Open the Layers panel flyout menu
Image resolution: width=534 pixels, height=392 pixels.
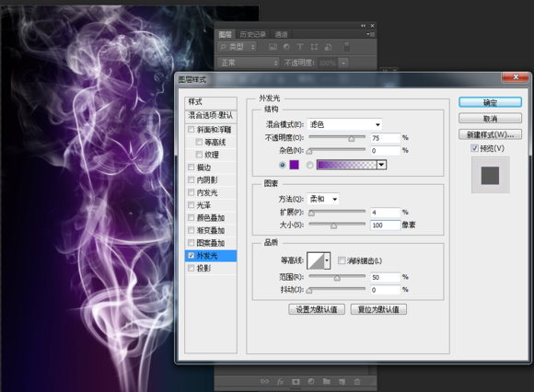click(370, 34)
